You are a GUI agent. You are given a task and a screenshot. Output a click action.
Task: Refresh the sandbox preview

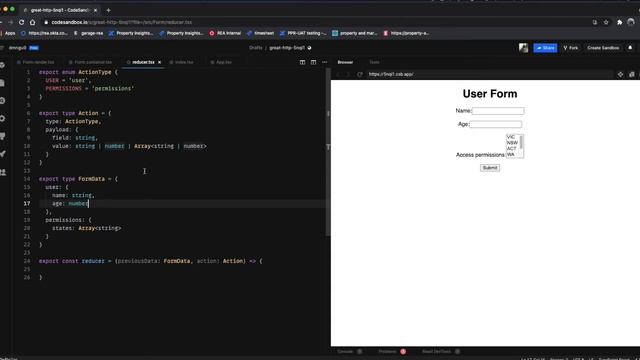click(x=360, y=74)
